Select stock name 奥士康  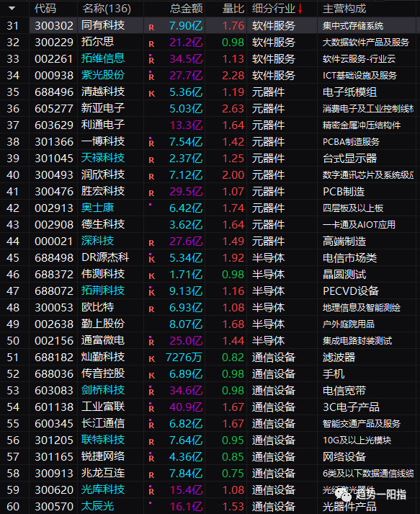pos(98,208)
